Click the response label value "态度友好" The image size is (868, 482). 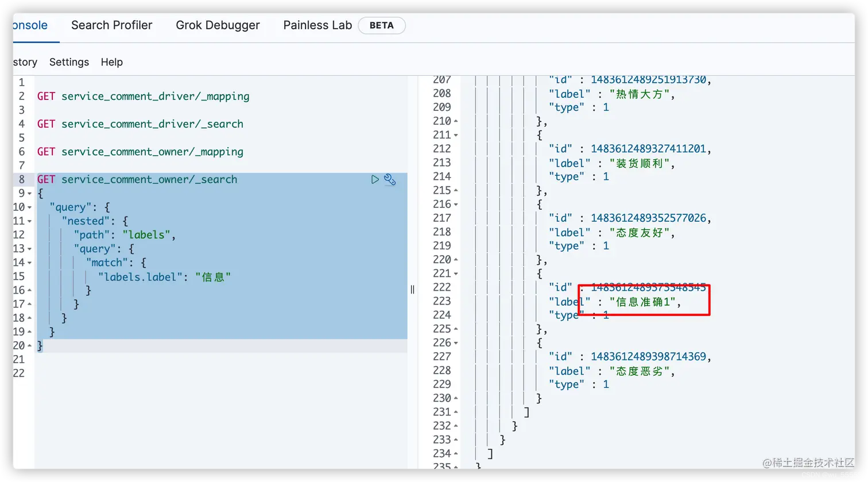point(639,233)
